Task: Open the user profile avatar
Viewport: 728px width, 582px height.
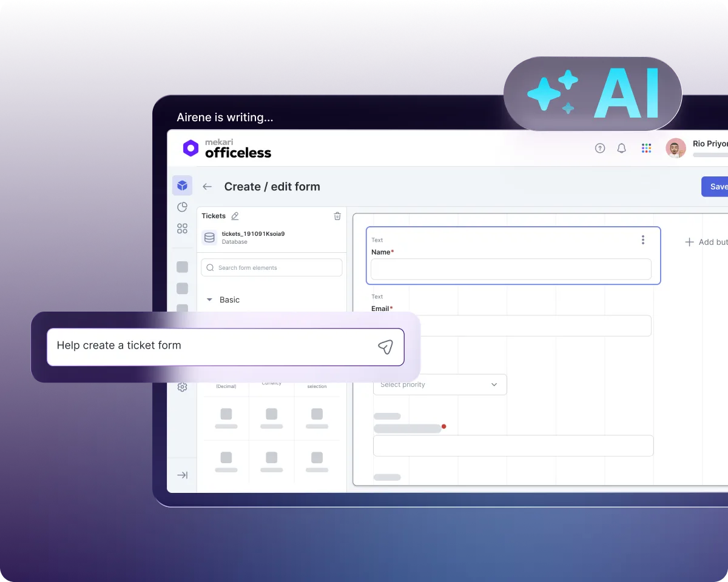Action: coord(675,148)
